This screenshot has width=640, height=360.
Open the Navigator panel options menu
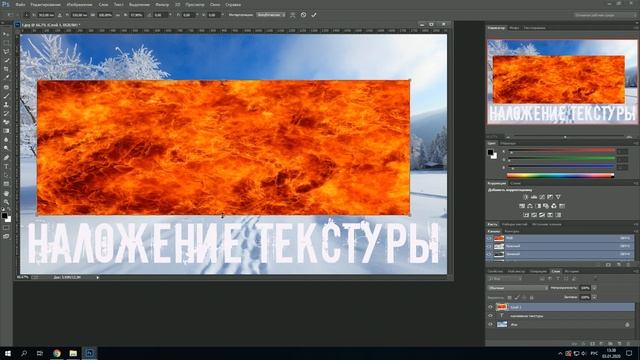pos(636,28)
